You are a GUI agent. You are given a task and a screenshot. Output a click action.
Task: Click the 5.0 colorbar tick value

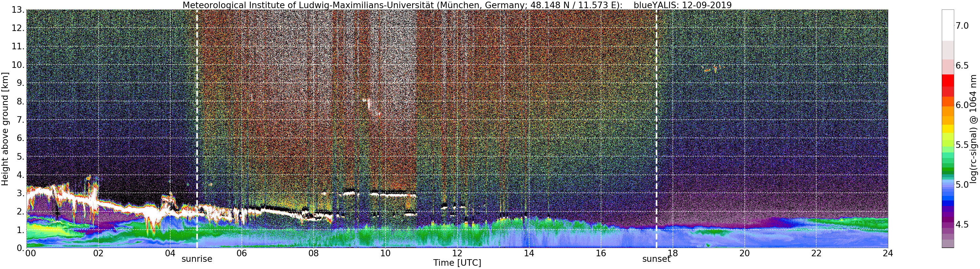coord(962,185)
